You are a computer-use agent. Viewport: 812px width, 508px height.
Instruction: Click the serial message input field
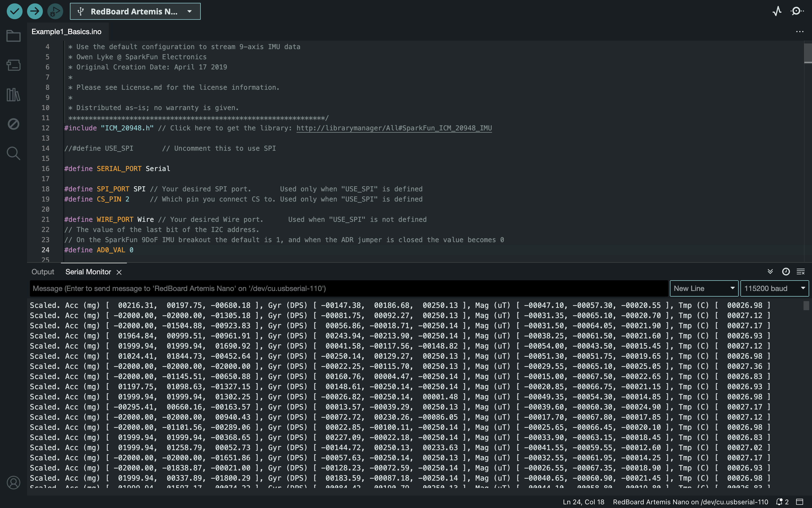pos(348,288)
